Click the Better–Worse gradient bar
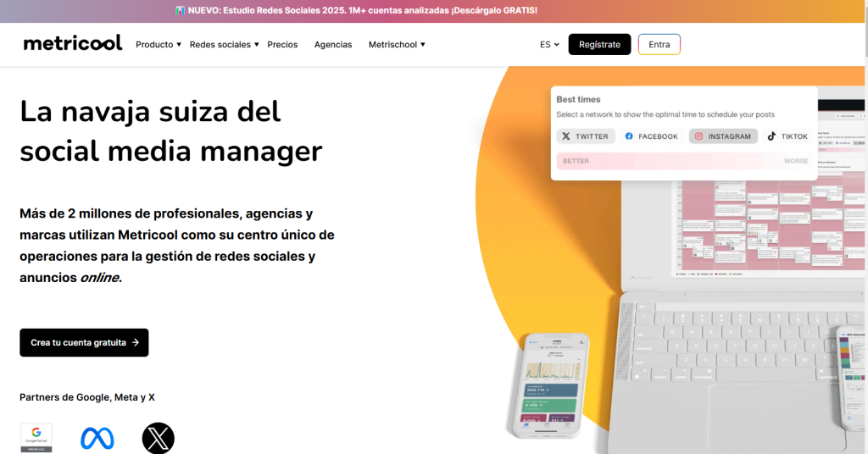Screen dimensions: 868x454 click(x=685, y=161)
